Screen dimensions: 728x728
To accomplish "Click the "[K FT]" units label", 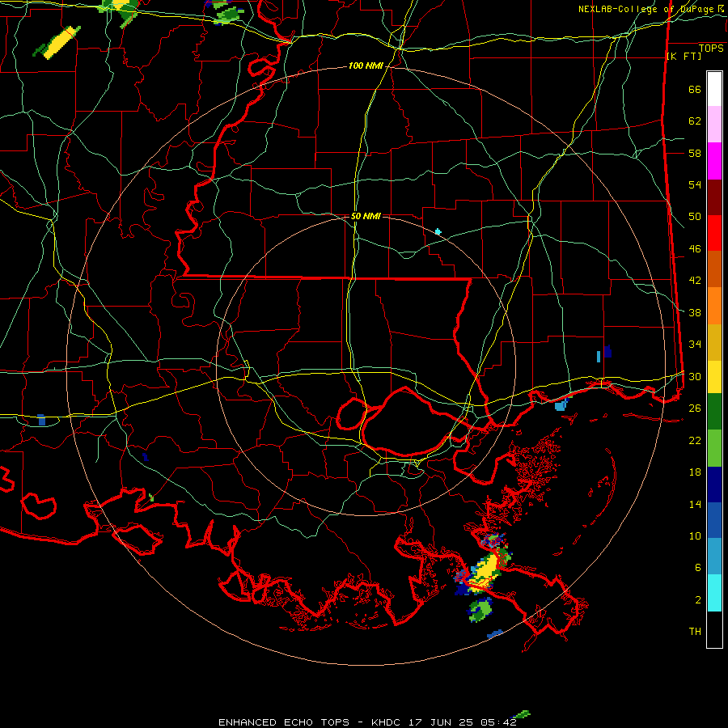I will pyautogui.click(x=684, y=57).
